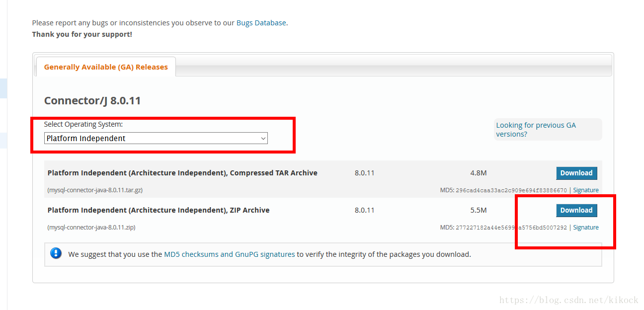
Task: Click the Connector/J 8.0.11 heading
Action: [92, 101]
